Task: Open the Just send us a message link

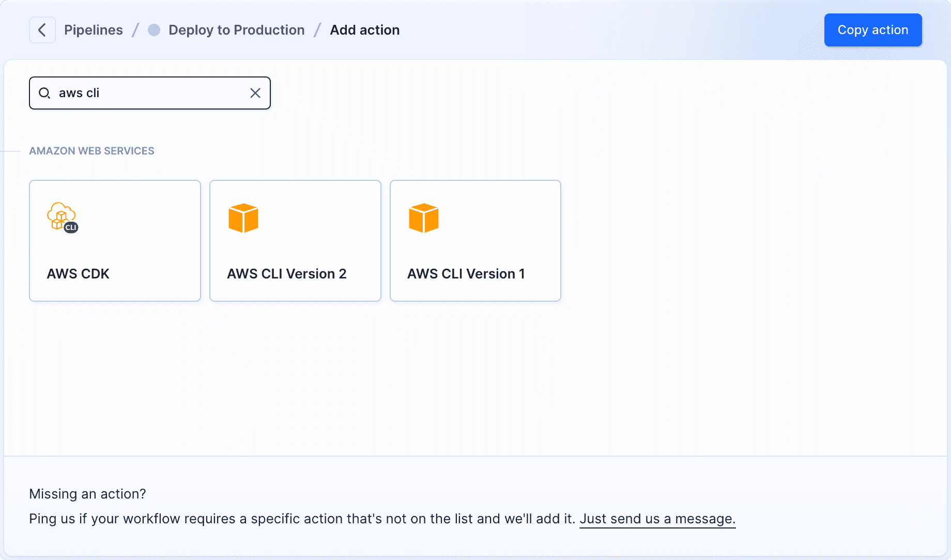Action: point(657,519)
